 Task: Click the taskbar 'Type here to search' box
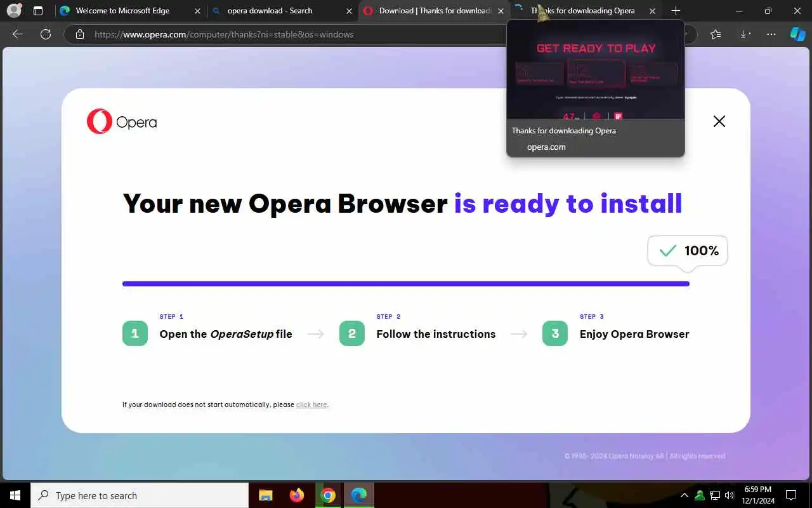pos(140,495)
